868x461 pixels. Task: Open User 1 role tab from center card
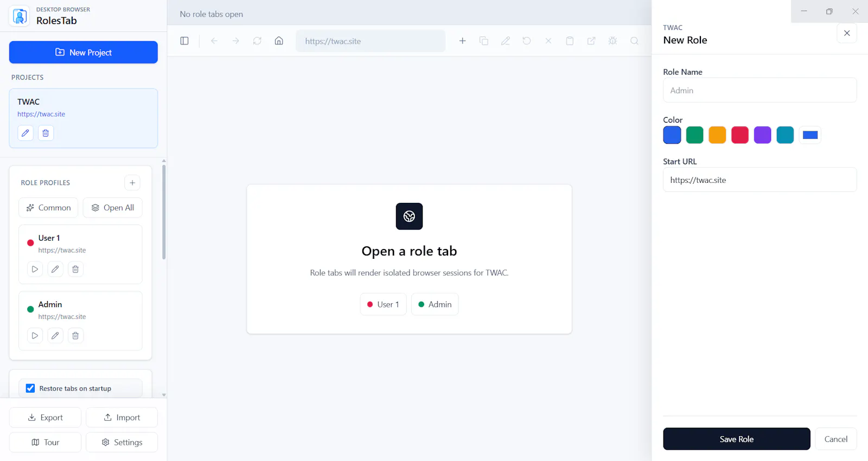pos(383,304)
